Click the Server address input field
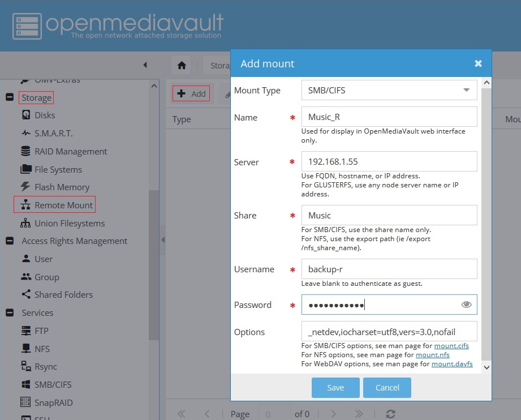This screenshot has width=521, height=420. click(389, 161)
